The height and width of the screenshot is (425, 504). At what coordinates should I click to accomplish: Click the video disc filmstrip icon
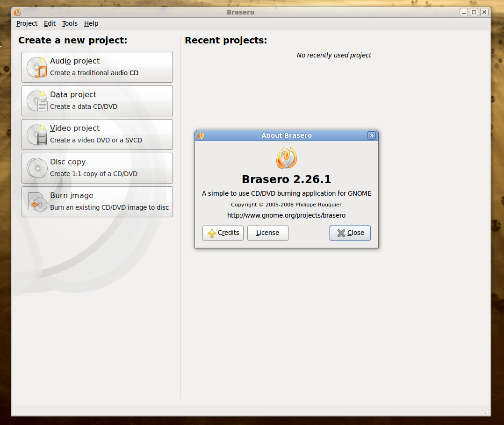[37, 135]
